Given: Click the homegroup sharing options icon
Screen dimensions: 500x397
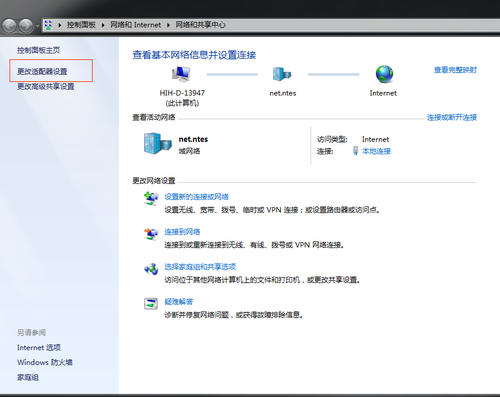Looking at the screenshot, I should tap(151, 269).
